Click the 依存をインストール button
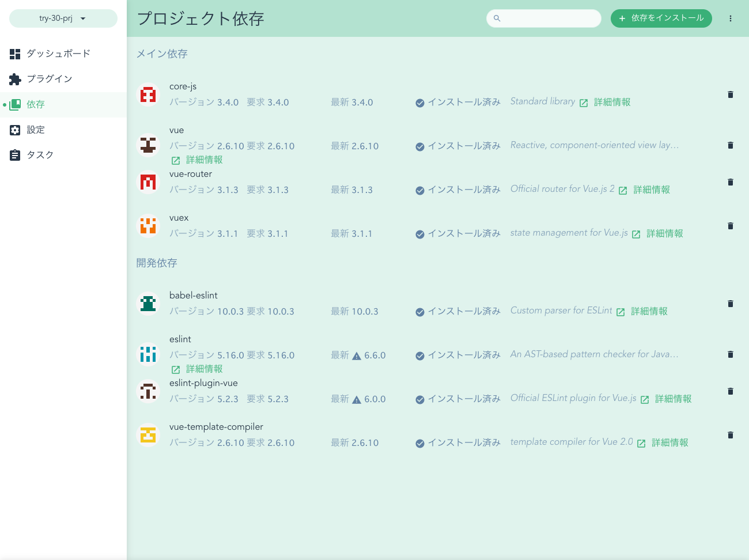This screenshot has width=749, height=560. (x=661, y=18)
